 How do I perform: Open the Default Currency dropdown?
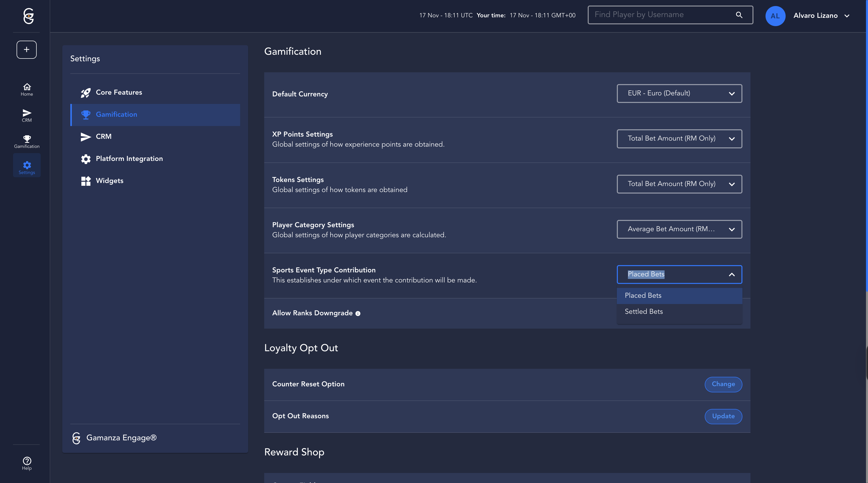(679, 93)
